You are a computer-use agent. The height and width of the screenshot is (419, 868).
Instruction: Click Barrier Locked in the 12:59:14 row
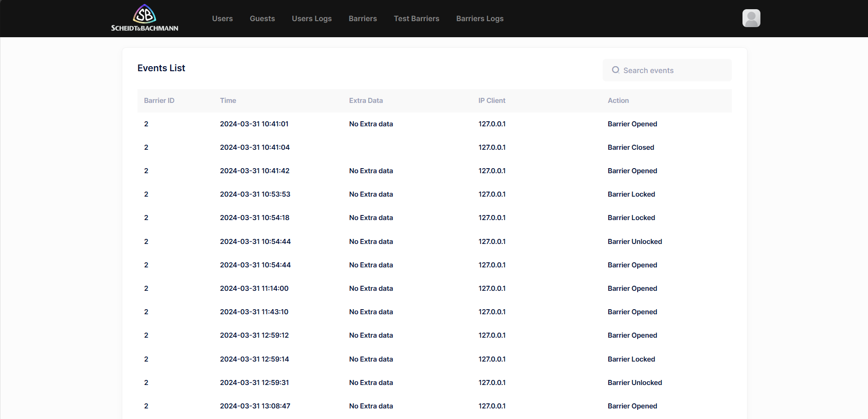tap(631, 359)
